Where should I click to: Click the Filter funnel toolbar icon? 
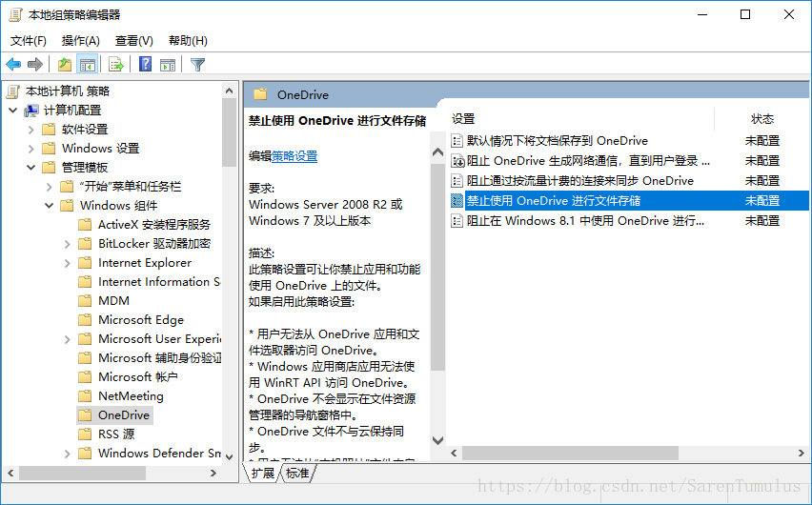(x=198, y=65)
